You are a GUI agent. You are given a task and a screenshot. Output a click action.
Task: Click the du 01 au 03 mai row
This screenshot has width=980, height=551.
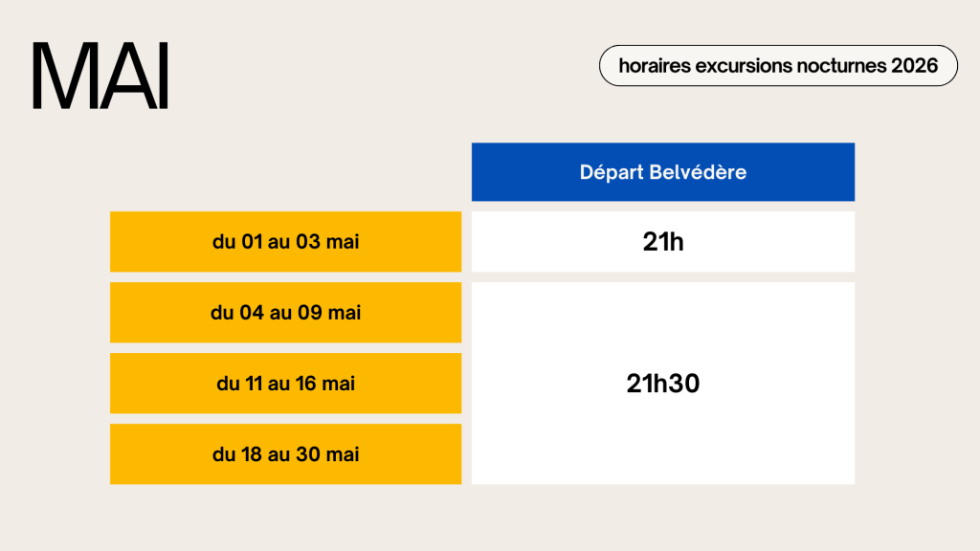[285, 242]
